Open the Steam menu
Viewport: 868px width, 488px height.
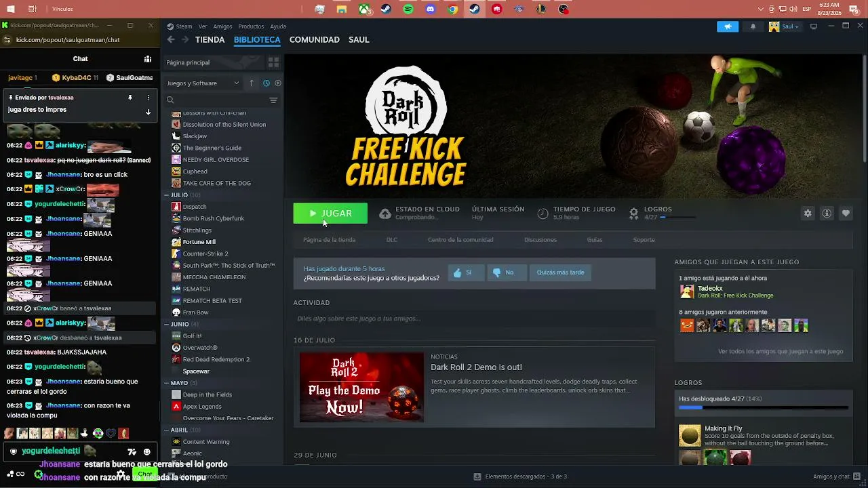click(x=180, y=26)
